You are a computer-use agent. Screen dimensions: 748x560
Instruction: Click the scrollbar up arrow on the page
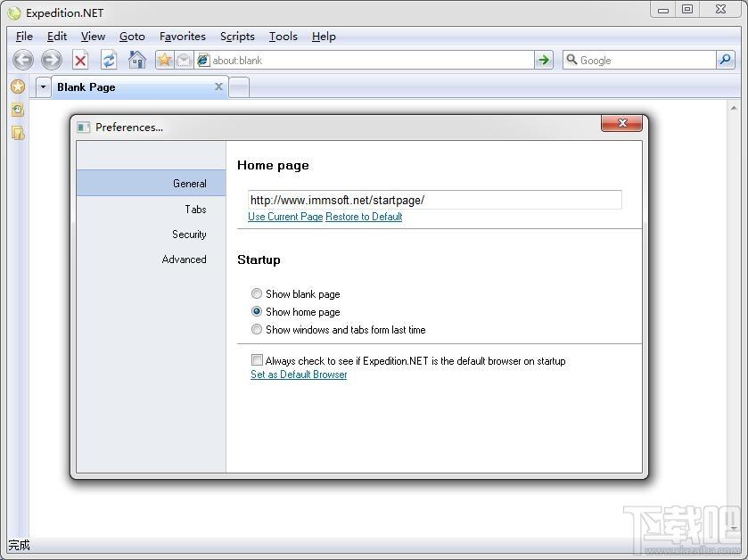click(x=734, y=108)
